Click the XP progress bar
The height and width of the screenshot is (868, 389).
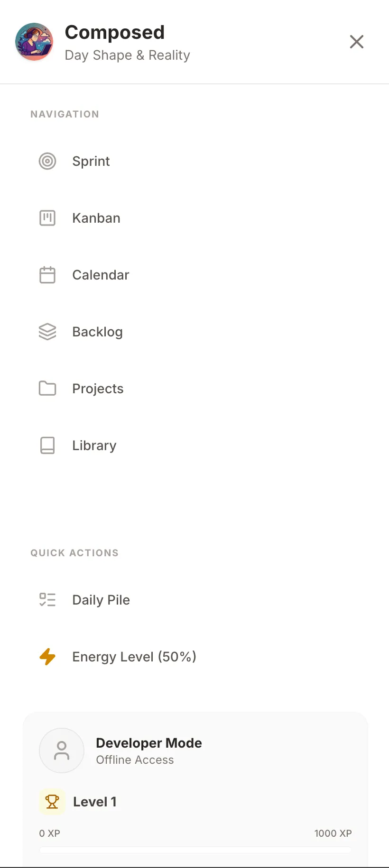pos(195,850)
